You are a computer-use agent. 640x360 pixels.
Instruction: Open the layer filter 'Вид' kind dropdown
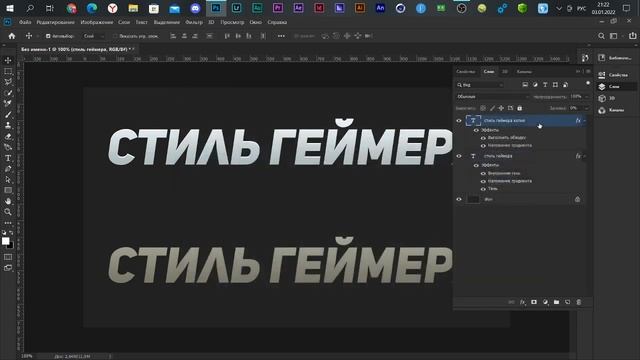coord(480,85)
